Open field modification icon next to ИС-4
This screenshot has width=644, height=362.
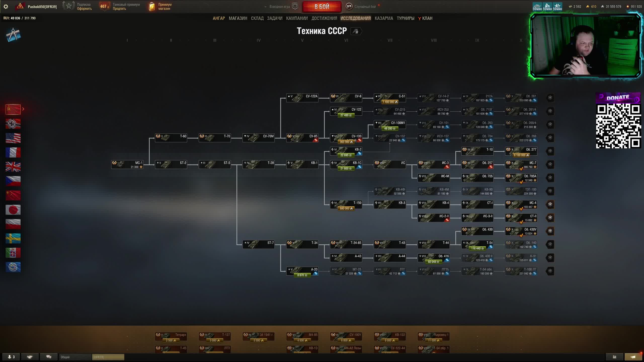tap(550, 204)
